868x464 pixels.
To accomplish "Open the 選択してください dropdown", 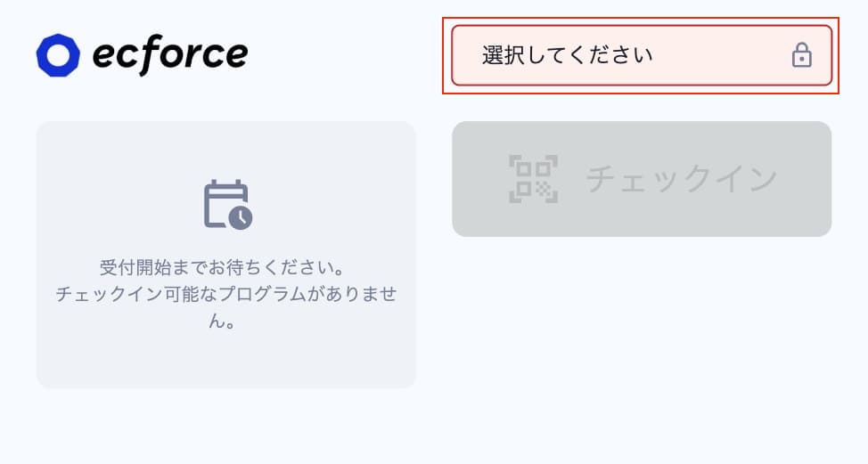I will (x=642, y=55).
